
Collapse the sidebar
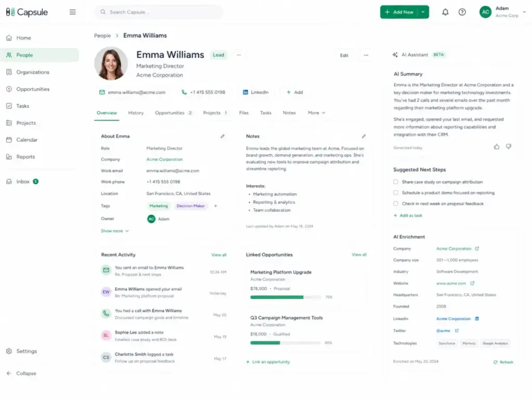point(22,374)
